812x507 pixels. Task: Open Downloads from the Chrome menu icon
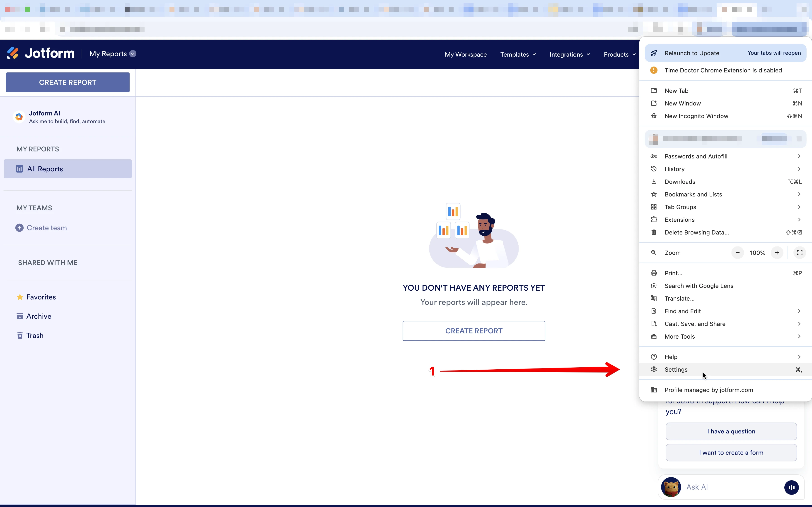[654, 181]
